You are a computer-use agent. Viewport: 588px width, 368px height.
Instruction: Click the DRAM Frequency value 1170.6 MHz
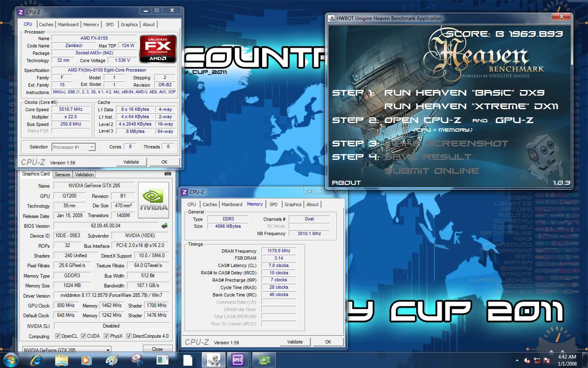[279, 251]
